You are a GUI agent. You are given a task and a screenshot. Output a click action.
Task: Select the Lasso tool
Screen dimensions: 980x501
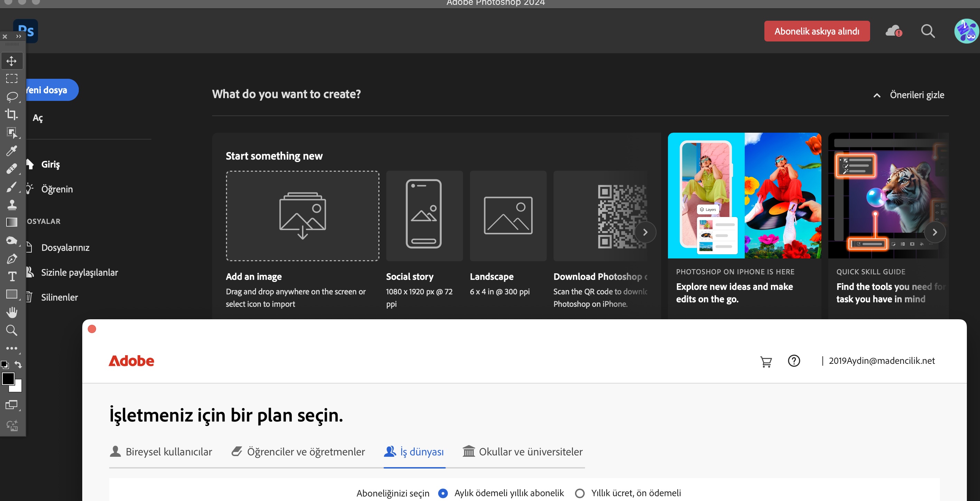pyautogui.click(x=12, y=97)
